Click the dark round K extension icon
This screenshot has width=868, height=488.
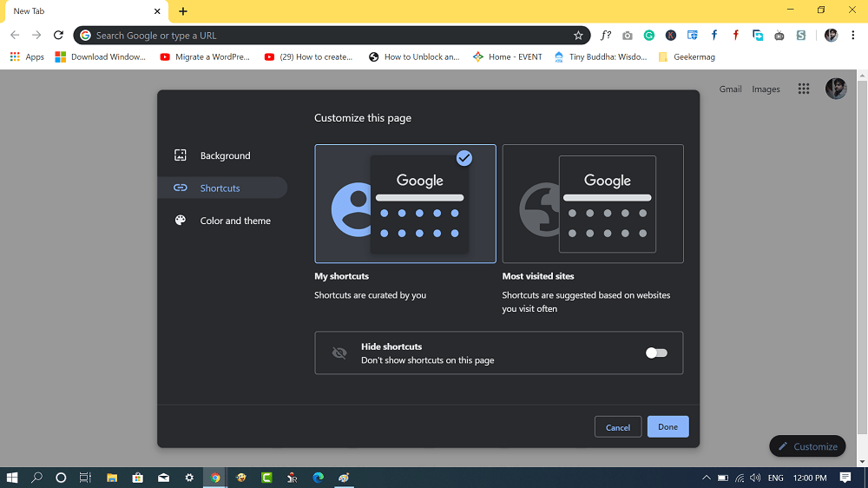[670, 36]
